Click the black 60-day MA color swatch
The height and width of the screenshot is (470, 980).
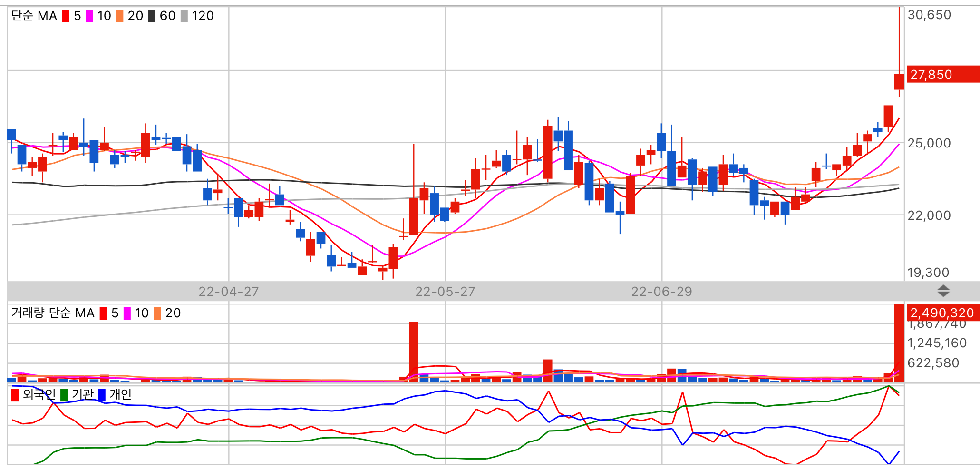pos(152,16)
